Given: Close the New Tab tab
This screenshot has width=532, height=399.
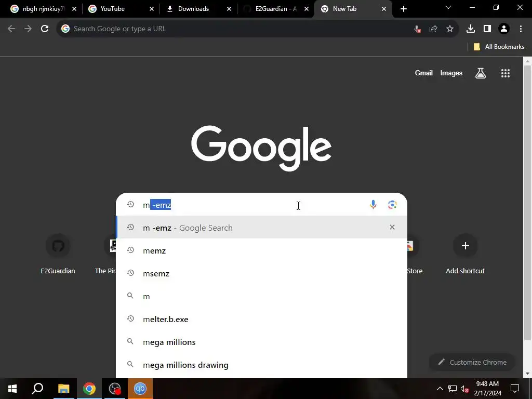Looking at the screenshot, I should 384,9.
